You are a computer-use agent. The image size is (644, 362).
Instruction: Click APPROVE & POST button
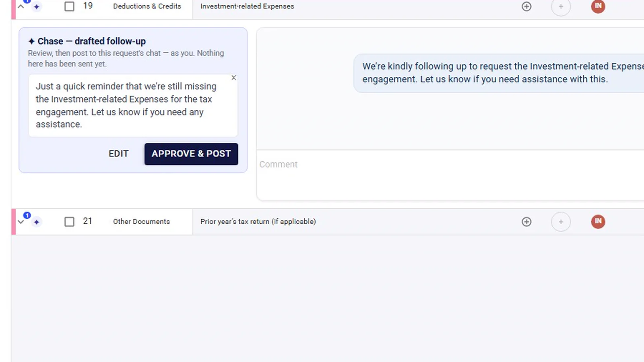click(191, 154)
